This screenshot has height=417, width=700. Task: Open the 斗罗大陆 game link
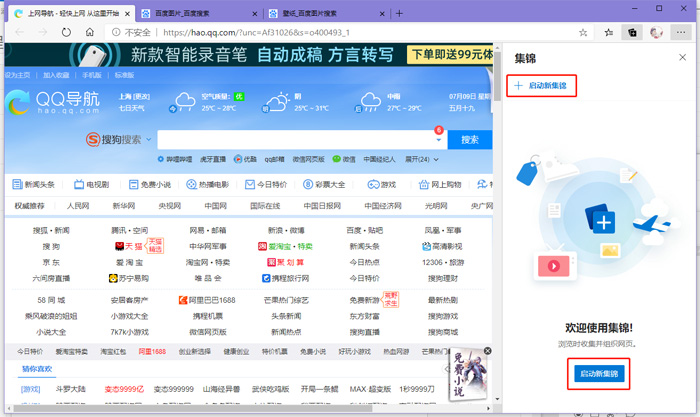[71, 389]
